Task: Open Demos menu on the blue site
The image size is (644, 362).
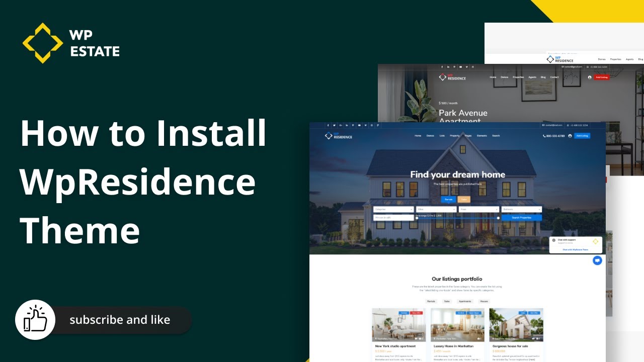Action: click(430, 136)
